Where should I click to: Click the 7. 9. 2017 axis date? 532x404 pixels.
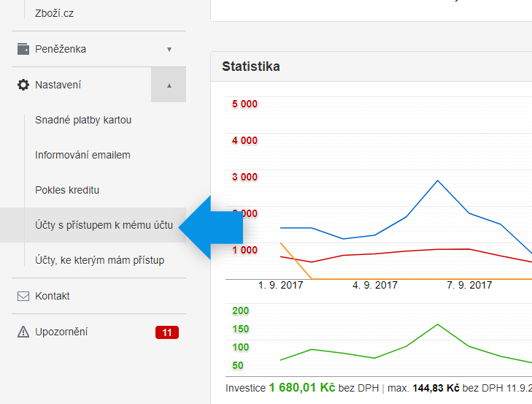click(x=469, y=285)
